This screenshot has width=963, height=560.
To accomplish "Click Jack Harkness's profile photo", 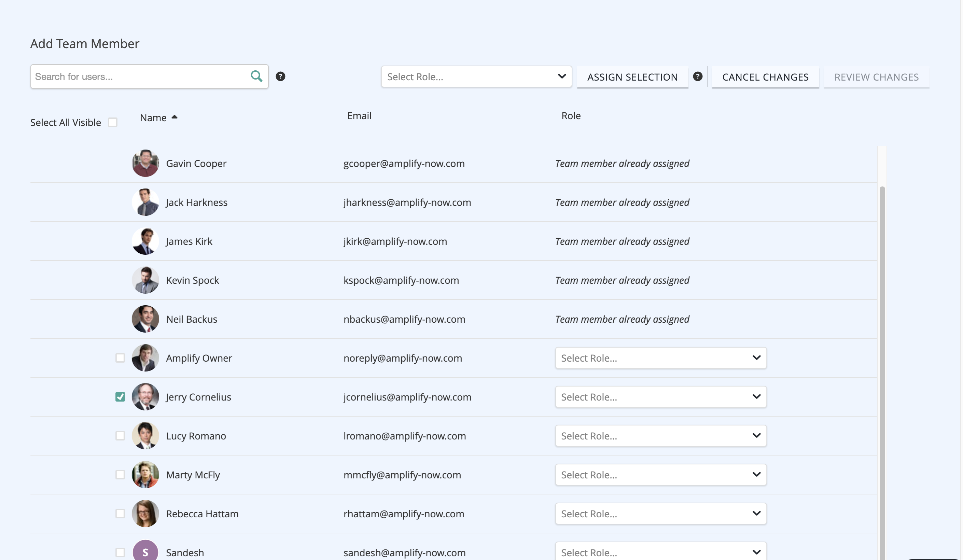I will point(145,202).
